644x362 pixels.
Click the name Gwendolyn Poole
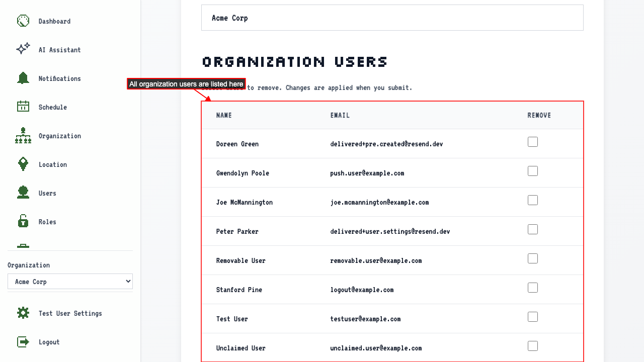coord(243,173)
